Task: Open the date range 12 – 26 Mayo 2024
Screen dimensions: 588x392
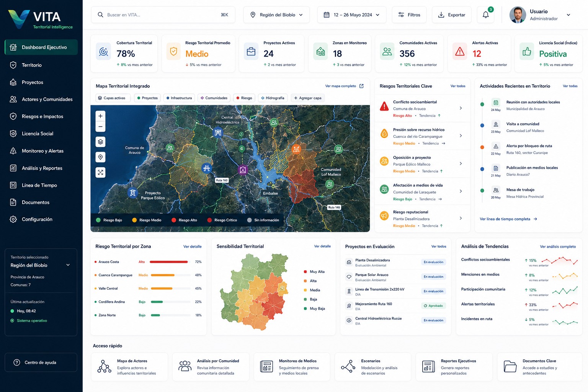Action: point(352,15)
